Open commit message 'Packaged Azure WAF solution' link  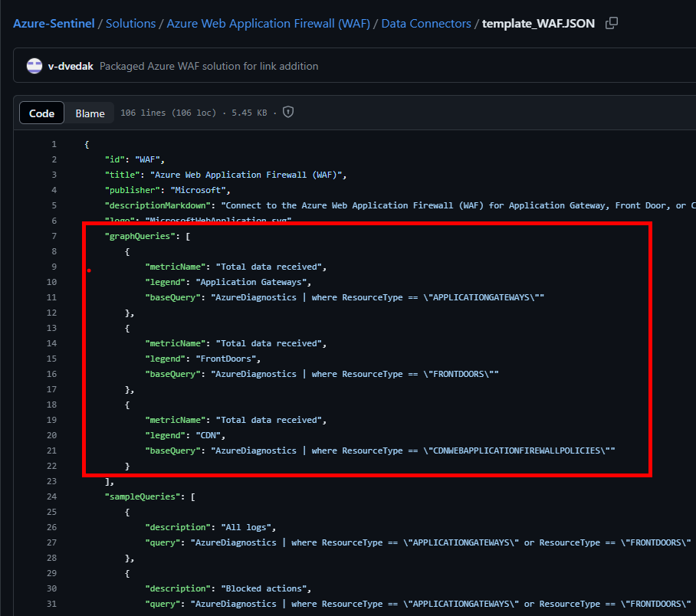pyautogui.click(x=208, y=66)
